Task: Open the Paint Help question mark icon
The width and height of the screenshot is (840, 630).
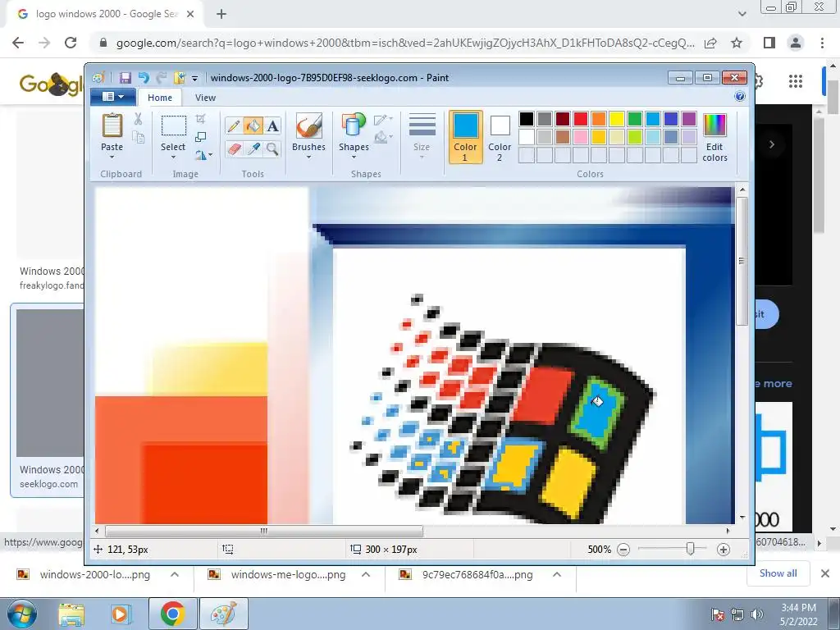Action: coord(740,97)
